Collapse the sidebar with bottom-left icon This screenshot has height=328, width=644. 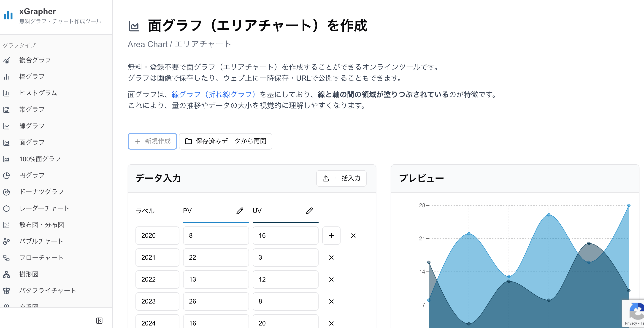pos(99,320)
